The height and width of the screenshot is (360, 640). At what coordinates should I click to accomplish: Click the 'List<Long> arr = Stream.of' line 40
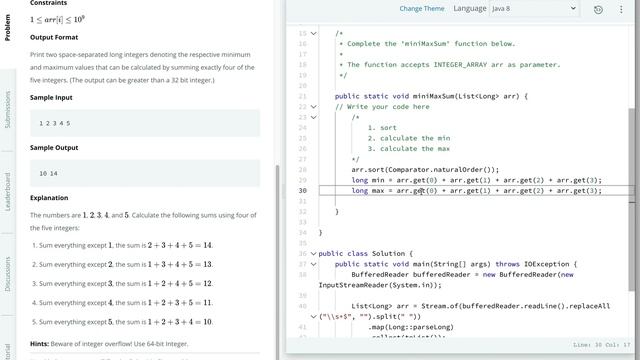(x=481, y=306)
